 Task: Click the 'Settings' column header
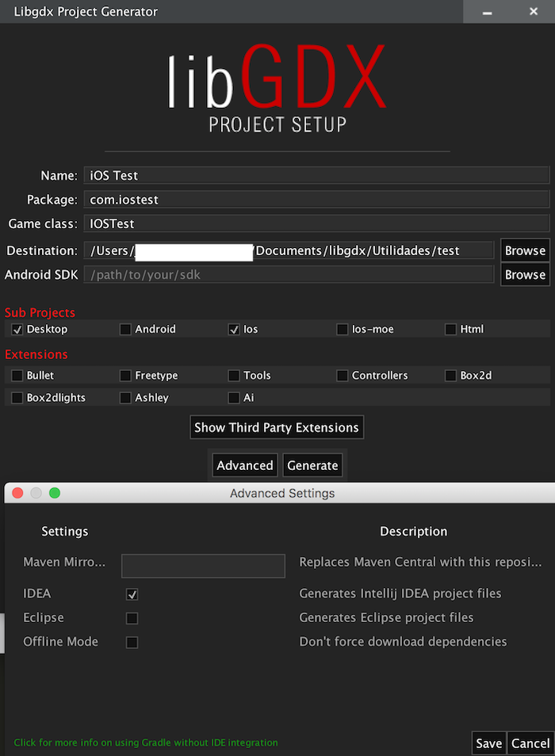pos(64,531)
